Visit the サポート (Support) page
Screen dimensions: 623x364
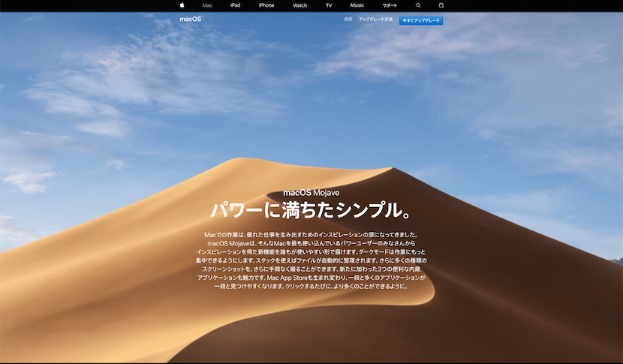pos(390,5)
